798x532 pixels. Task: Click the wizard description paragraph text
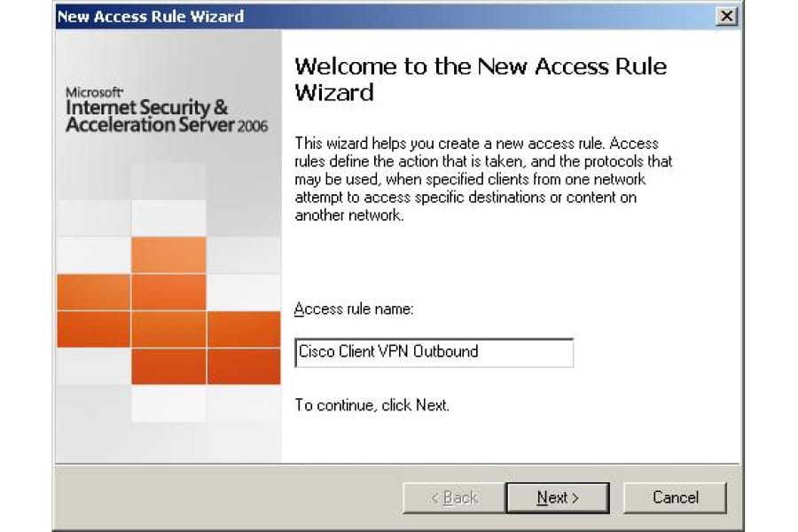click(x=483, y=179)
